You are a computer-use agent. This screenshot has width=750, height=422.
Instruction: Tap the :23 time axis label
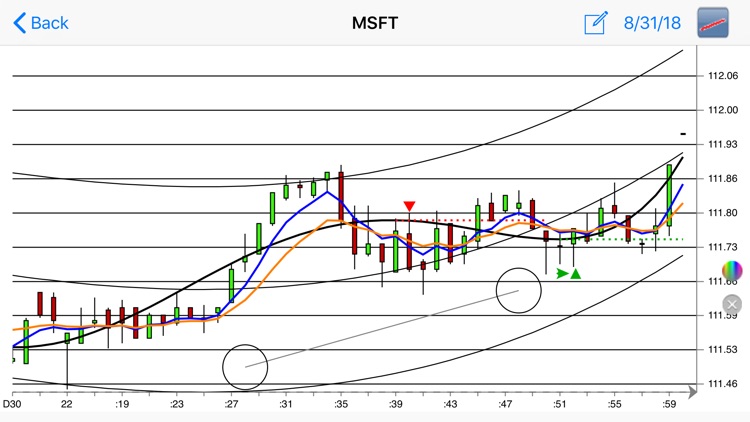pos(176,404)
